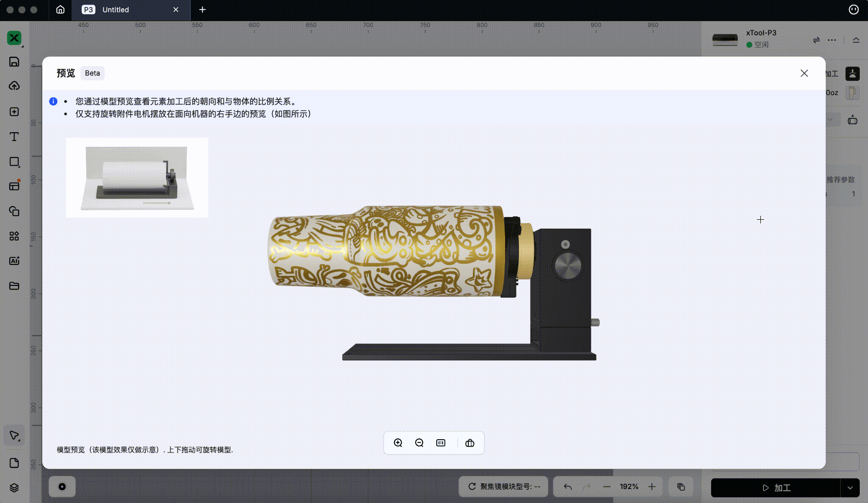Open the AI tool in sidebar
The image size is (868, 503).
14,261
